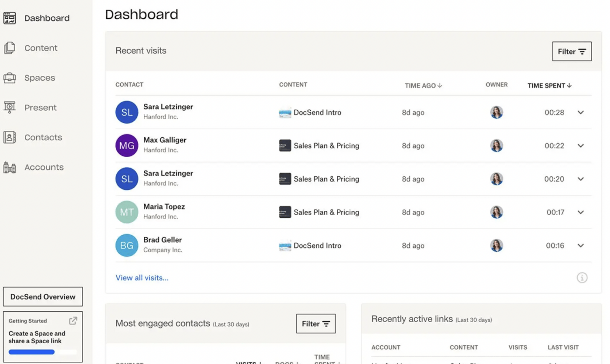This screenshot has width=610, height=364.
Task: Click the BG avatar for Brad Geller
Action: [x=127, y=246]
